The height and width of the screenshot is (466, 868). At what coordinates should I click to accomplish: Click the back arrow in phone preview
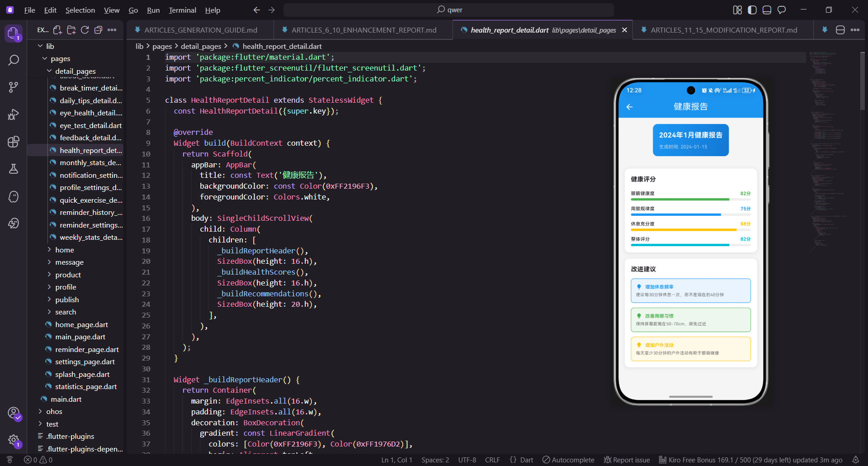coord(629,107)
